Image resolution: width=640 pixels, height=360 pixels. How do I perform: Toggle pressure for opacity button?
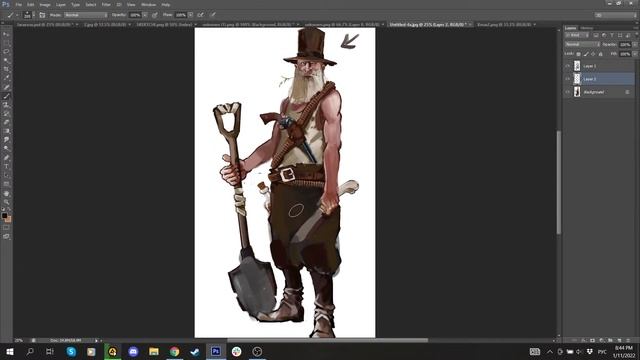click(155, 15)
